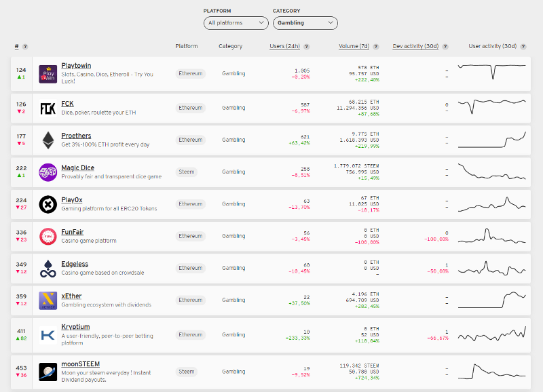Open the moonSTEEM planet logo
This screenshot has width=543, height=392.
pos(48,372)
